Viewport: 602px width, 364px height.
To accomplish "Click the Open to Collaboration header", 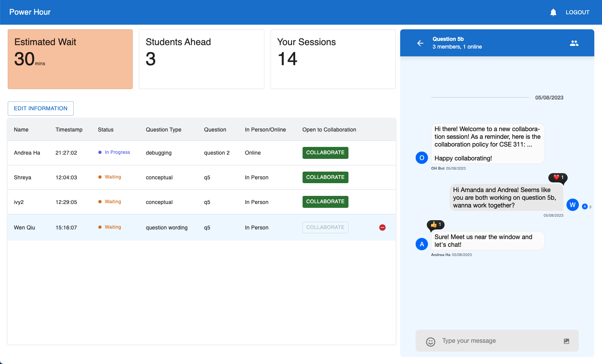I will pos(329,130).
